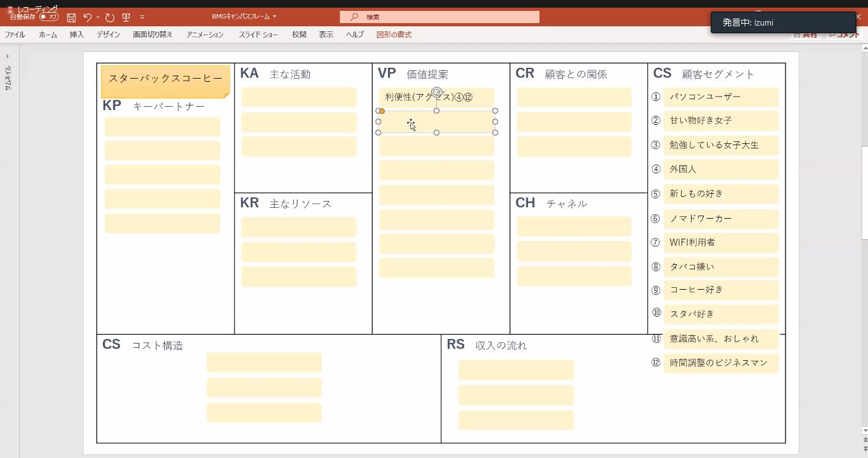This screenshot has height=458, width=868.
Task: Click the Save icon in quick access toolbar
Action: click(71, 17)
